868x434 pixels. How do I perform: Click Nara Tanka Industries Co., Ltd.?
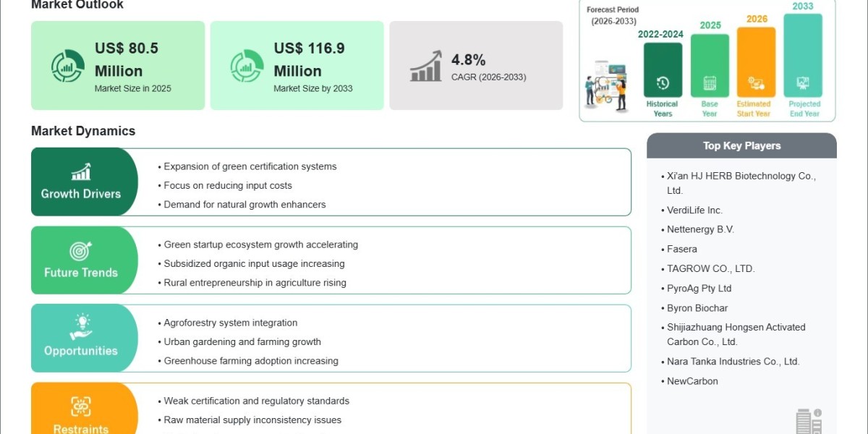[733, 361]
